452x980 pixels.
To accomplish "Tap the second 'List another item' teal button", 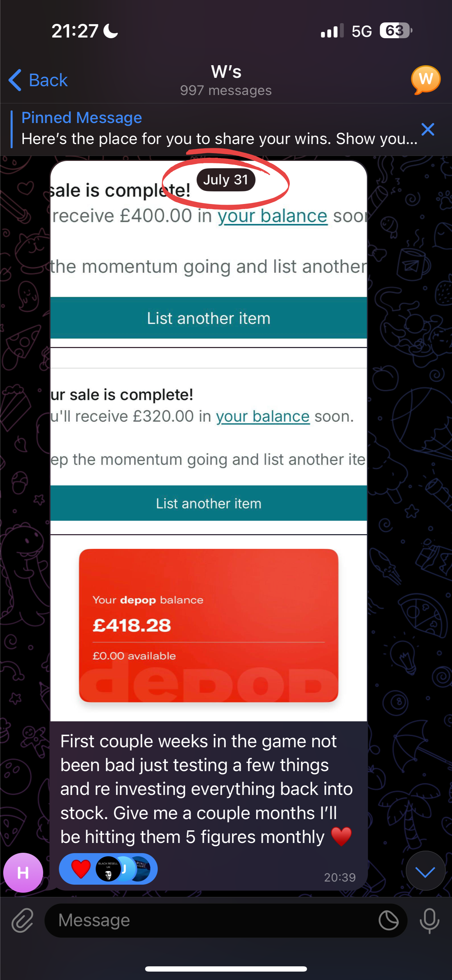I will (x=208, y=503).
